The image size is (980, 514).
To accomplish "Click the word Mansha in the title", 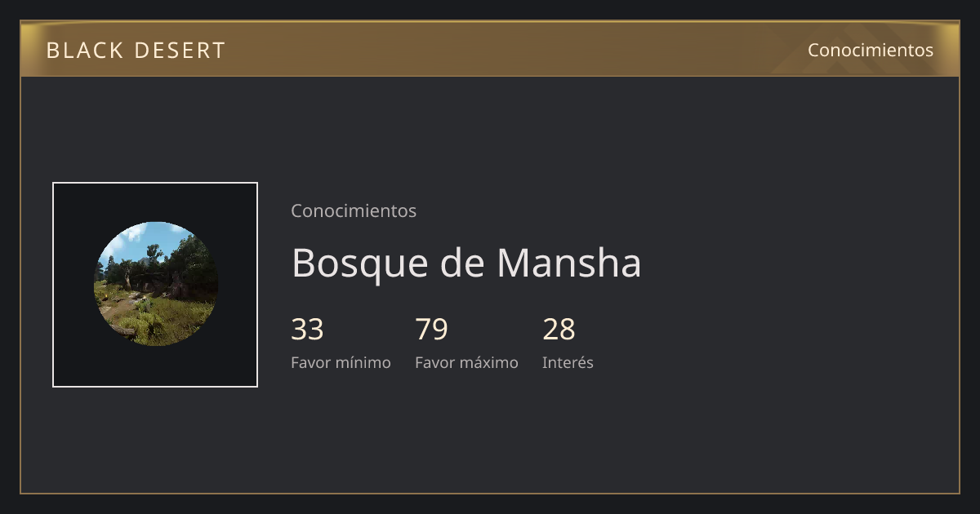I will pos(569,263).
